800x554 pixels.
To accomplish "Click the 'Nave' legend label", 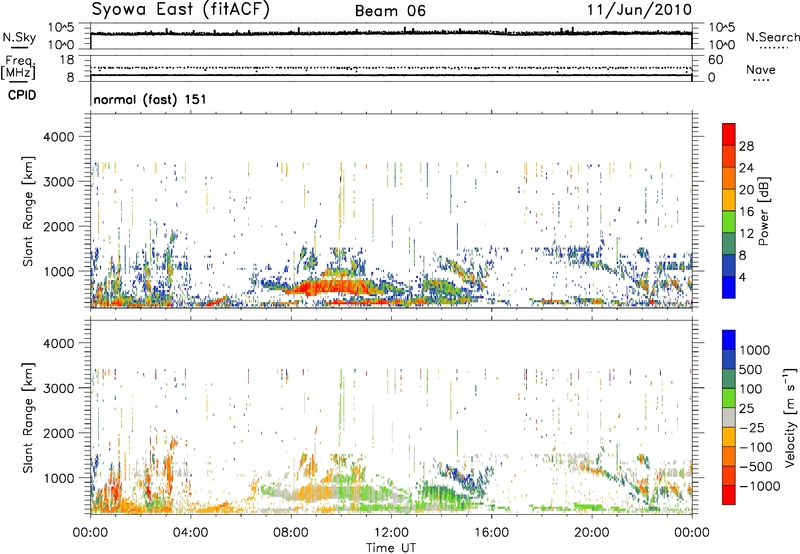I will point(761,69).
